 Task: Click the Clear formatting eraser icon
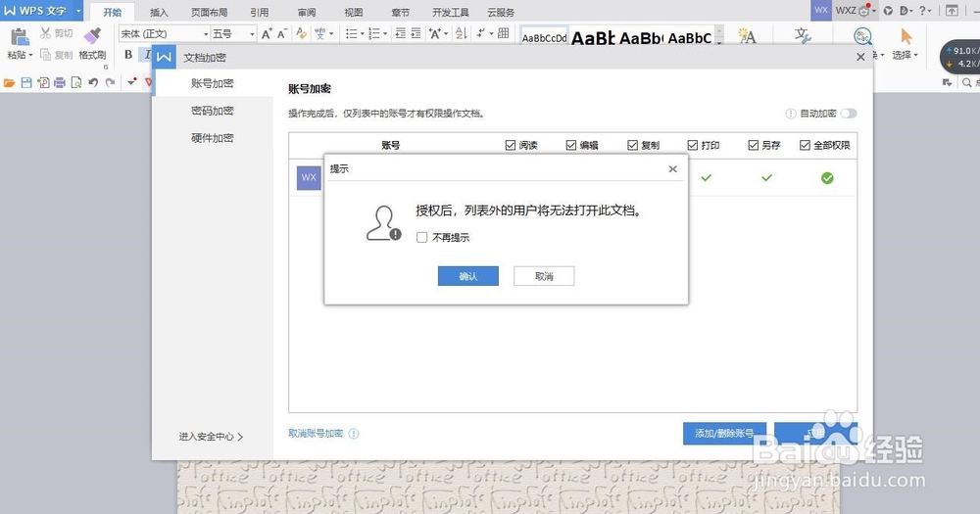(301, 33)
